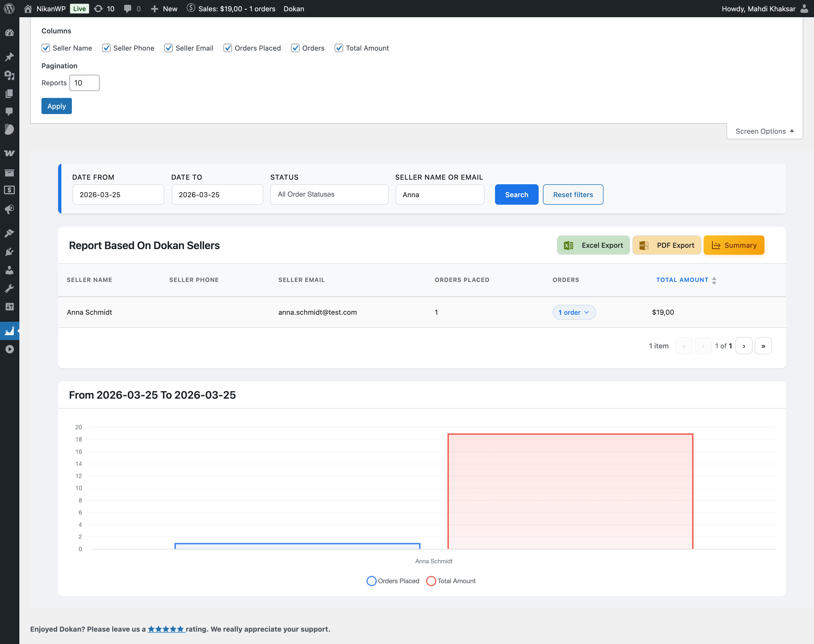Open the Dokan menu in admin bar
This screenshot has width=814, height=644.
coord(294,8)
